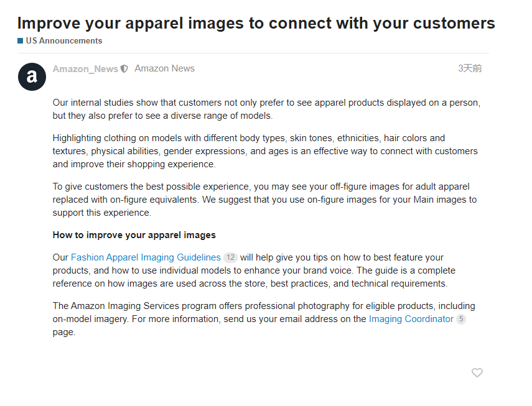The height and width of the screenshot is (406, 532).
Task: Click the "How to improve your apparel images" heading
Action: pyautogui.click(x=134, y=235)
